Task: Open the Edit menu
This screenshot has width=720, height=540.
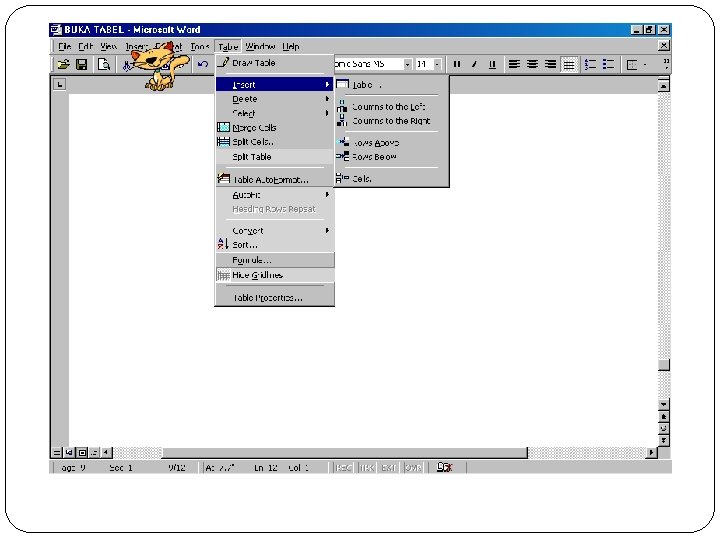Action: click(x=85, y=46)
